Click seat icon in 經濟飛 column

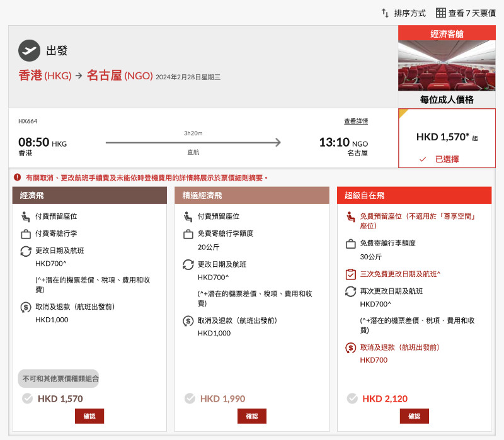point(26,217)
